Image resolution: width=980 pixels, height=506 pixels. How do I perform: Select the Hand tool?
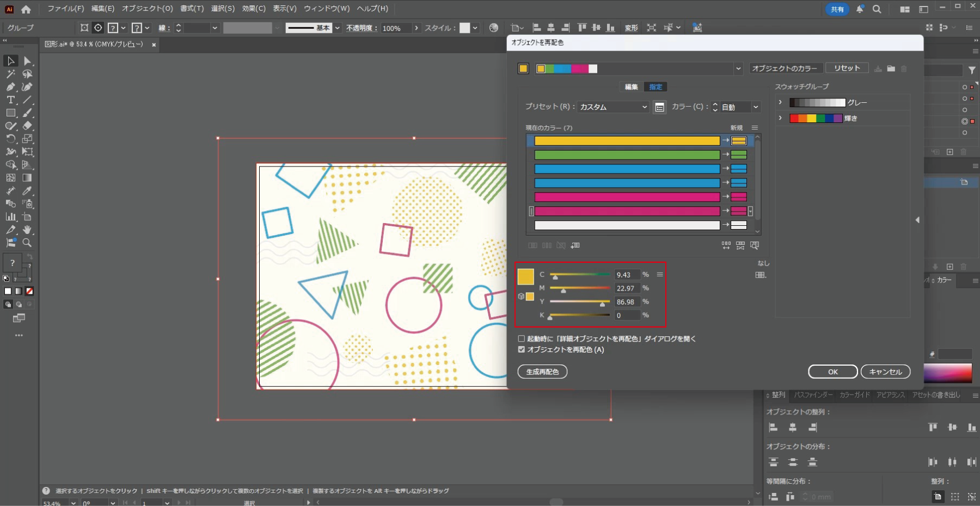(x=27, y=230)
